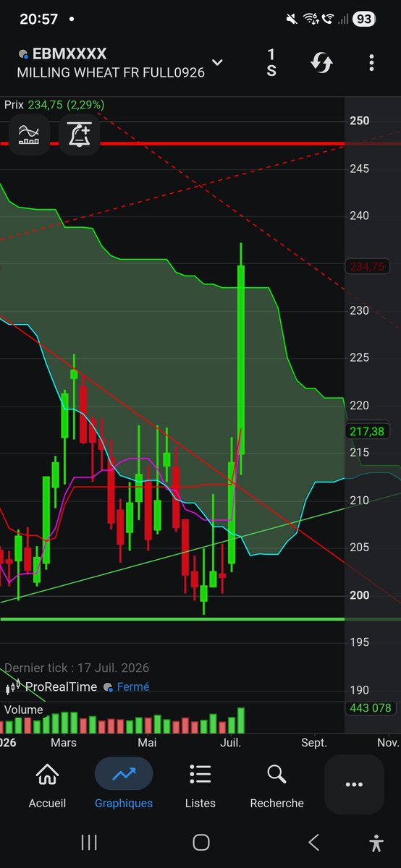Viewport: 401px width, 868px height.
Task: Open the Recherche tab
Action: click(x=277, y=785)
